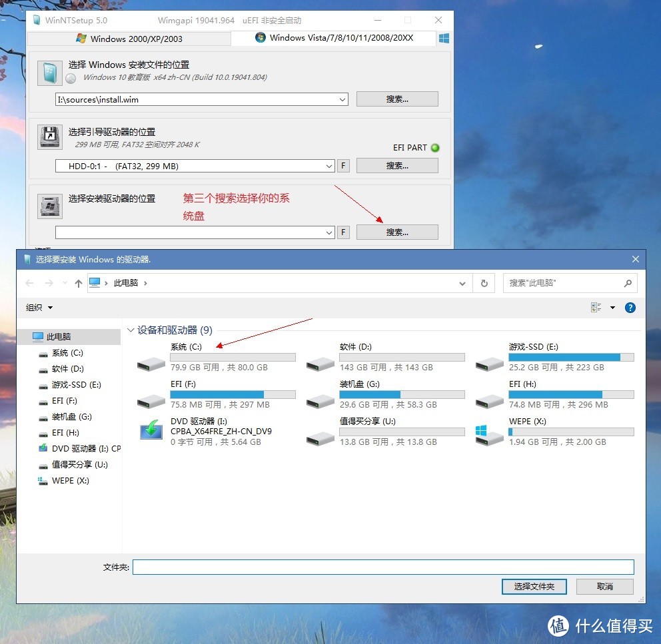Switch to Windows 2000/XP/2003 tab
661x644 pixels.
(x=129, y=39)
